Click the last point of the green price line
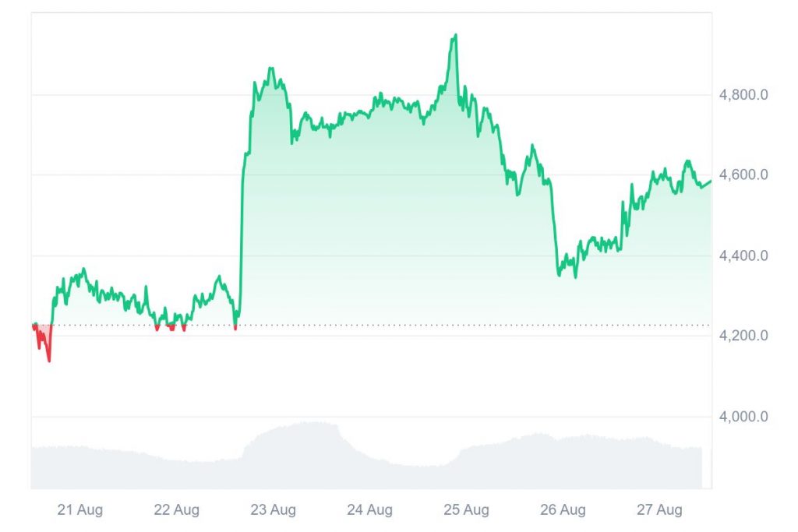 (x=711, y=181)
